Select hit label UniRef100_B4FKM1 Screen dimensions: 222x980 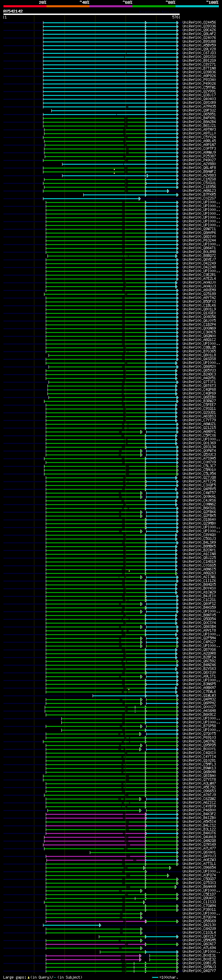(199, 118)
